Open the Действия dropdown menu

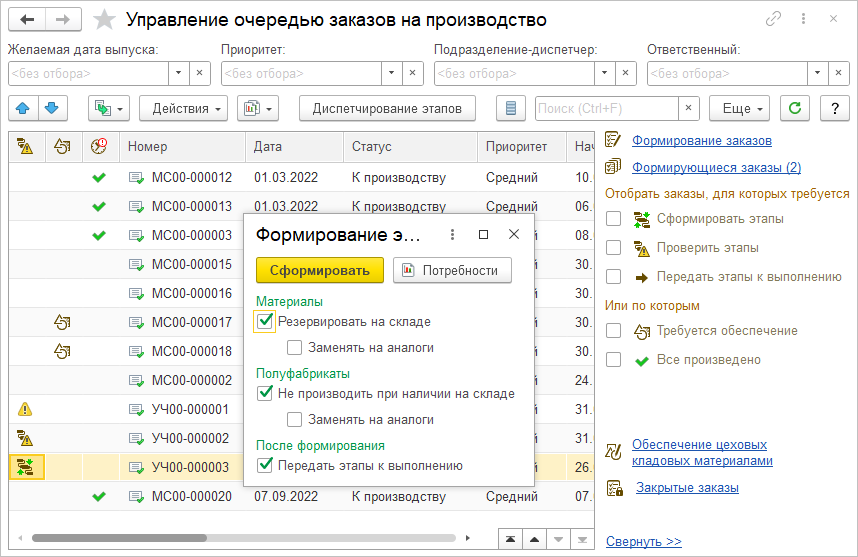183,108
